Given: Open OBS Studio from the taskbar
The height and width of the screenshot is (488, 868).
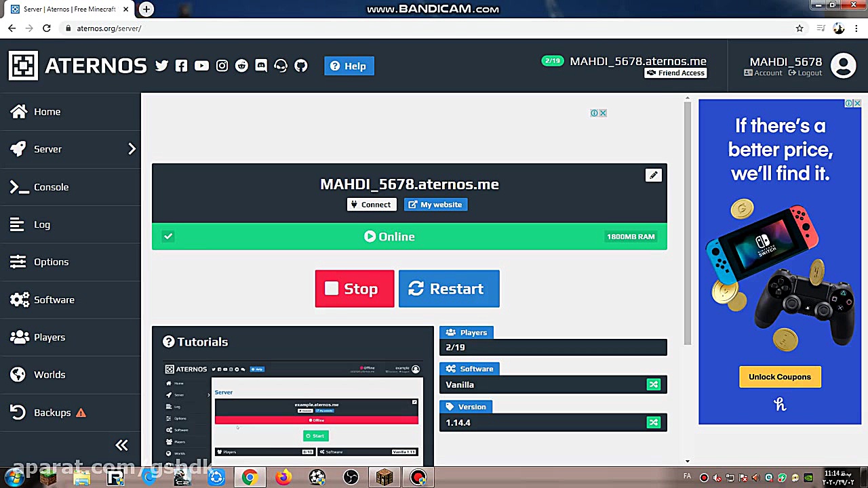Looking at the screenshot, I should click(x=351, y=478).
